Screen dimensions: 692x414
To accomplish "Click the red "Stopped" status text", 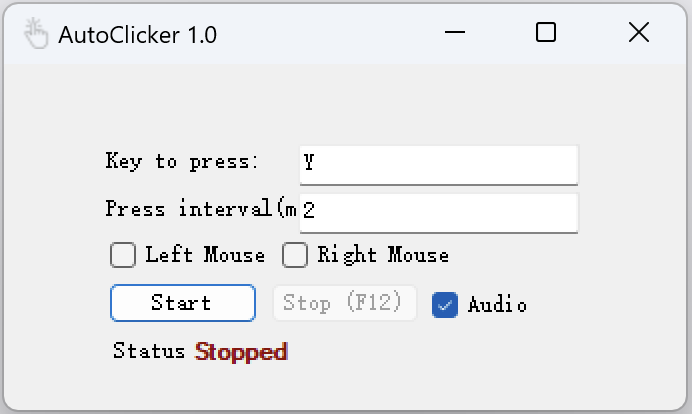I will tap(241, 351).
